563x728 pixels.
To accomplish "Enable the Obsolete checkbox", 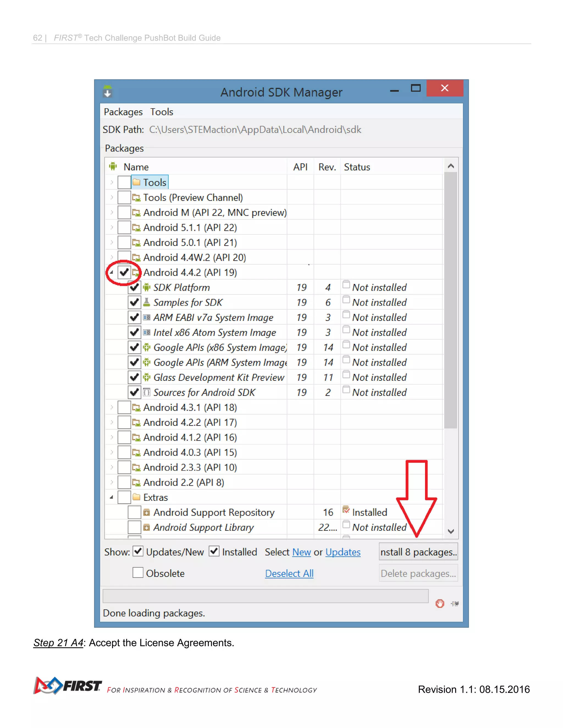I will pos(138,573).
